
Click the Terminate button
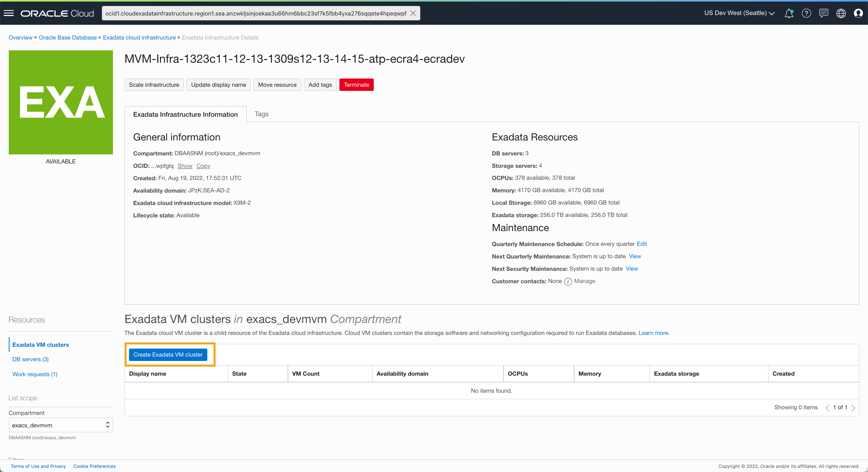356,84
